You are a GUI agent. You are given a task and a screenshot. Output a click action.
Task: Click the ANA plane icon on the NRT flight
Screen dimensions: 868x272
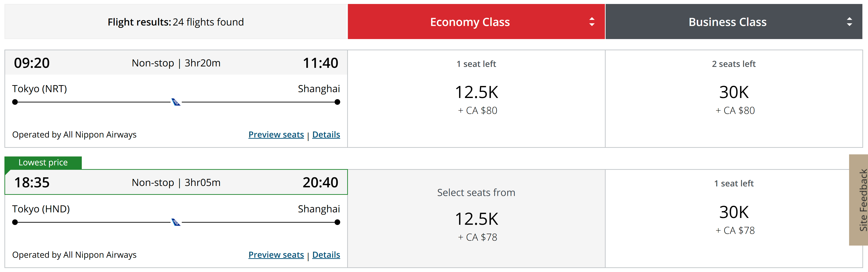[x=176, y=102]
